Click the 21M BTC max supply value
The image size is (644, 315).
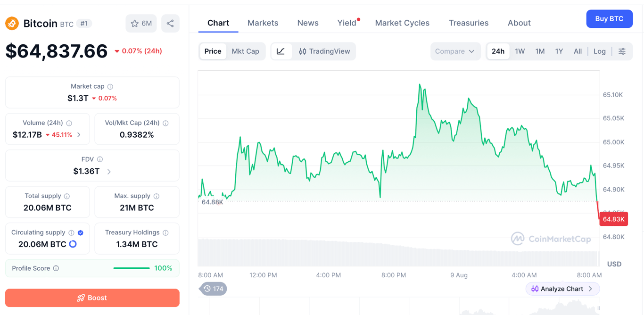coord(137,208)
